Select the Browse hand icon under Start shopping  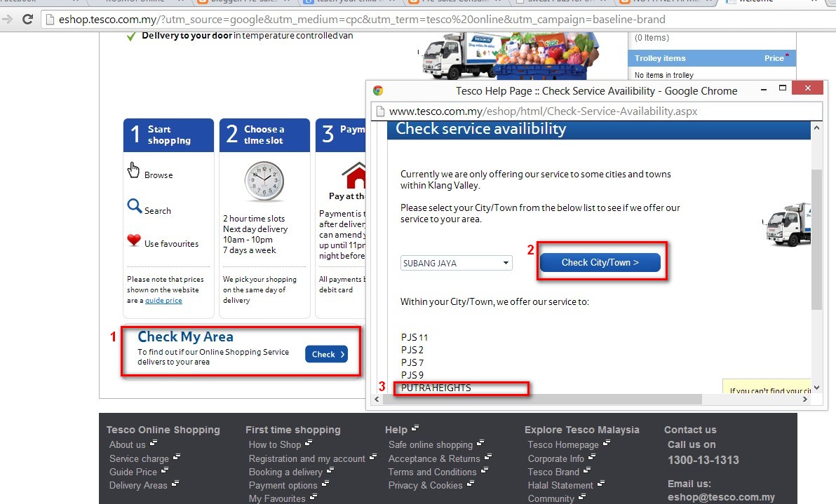click(x=132, y=170)
